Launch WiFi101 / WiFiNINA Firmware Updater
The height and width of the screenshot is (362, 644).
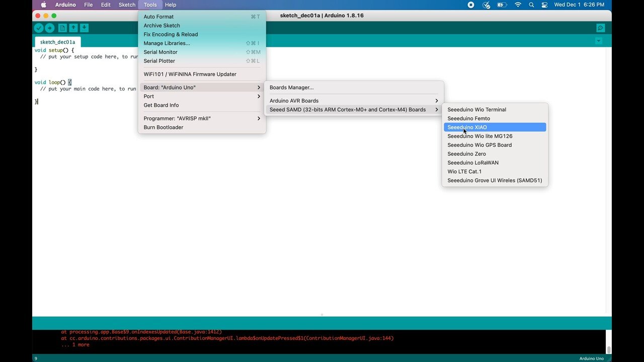pos(202,74)
